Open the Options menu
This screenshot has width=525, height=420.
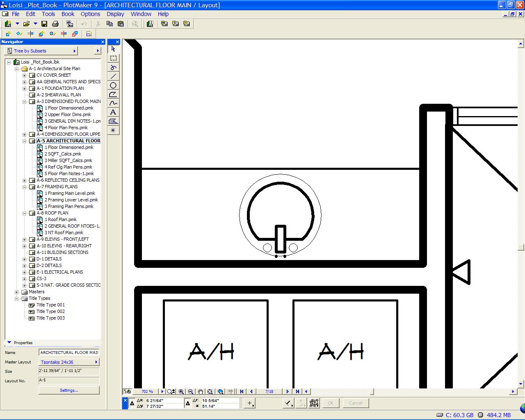pos(90,14)
